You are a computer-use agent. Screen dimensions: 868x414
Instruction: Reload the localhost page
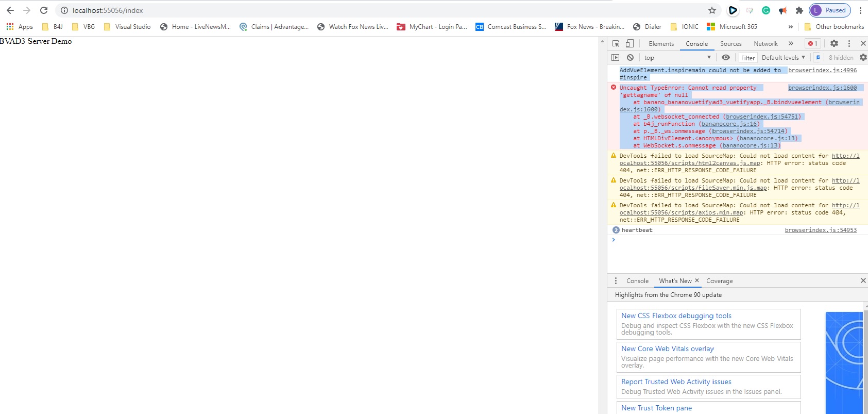[44, 10]
